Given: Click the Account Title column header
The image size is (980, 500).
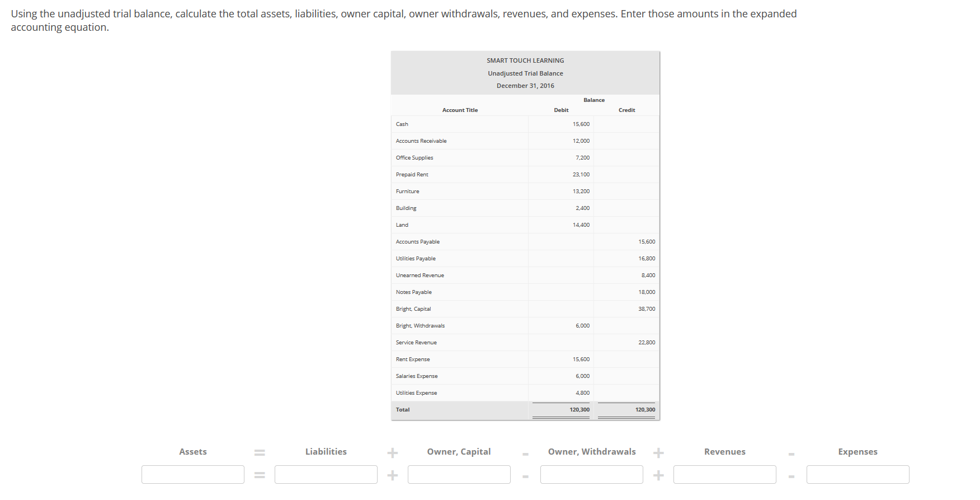Looking at the screenshot, I should (460, 110).
